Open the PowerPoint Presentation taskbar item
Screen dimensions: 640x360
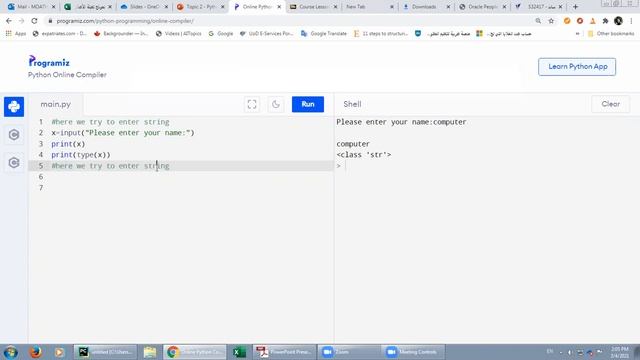coord(284,352)
